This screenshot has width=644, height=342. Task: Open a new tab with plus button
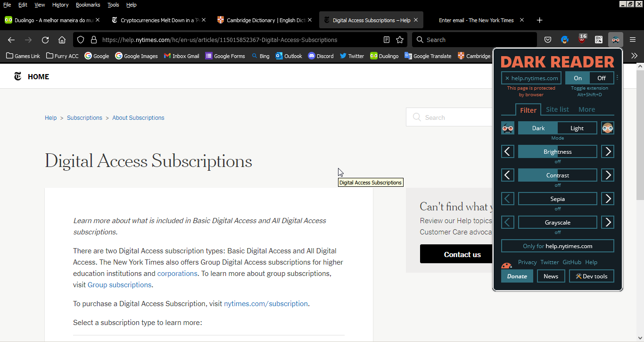(540, 20)
